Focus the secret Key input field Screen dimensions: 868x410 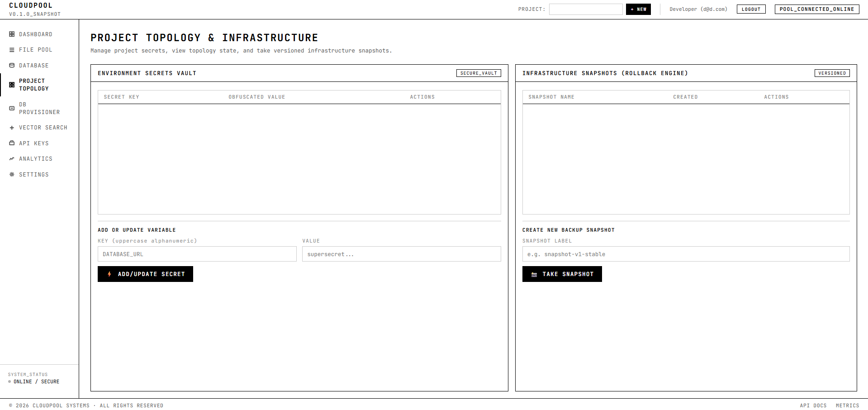tap(197, 254)
